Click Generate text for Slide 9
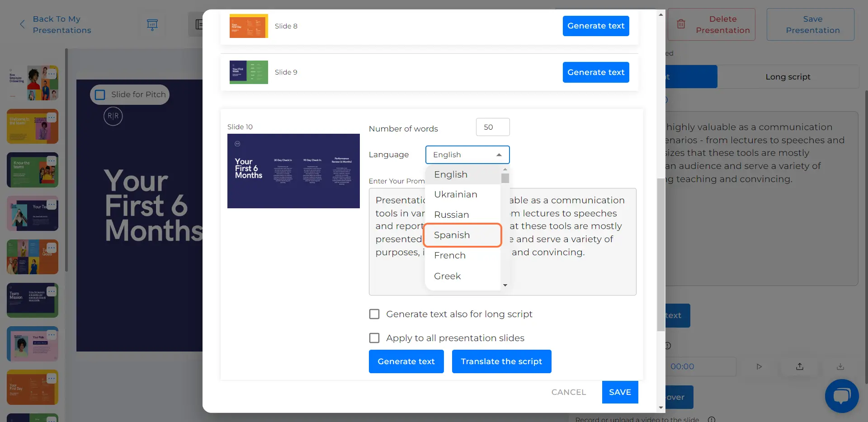The image size is (868, 422). click(595, 72)
